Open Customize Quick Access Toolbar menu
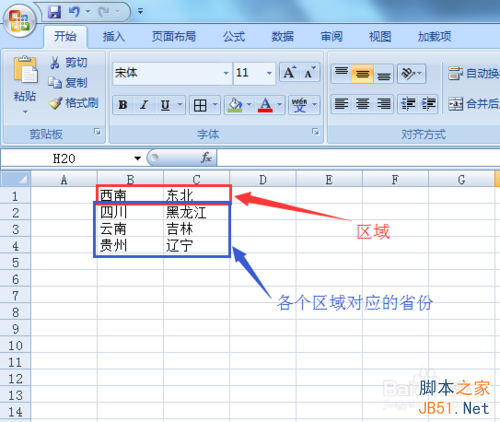Viewport: 500px width, 422px height. coord(140,12)
